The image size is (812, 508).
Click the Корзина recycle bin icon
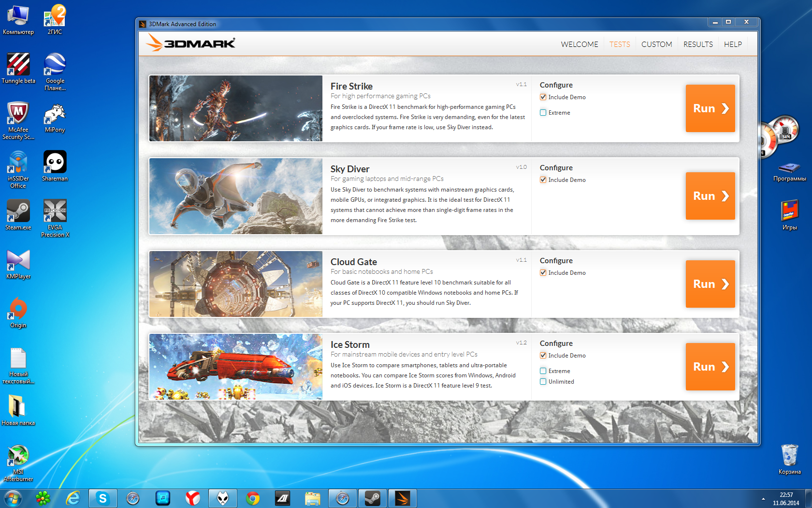coord(789,460)
